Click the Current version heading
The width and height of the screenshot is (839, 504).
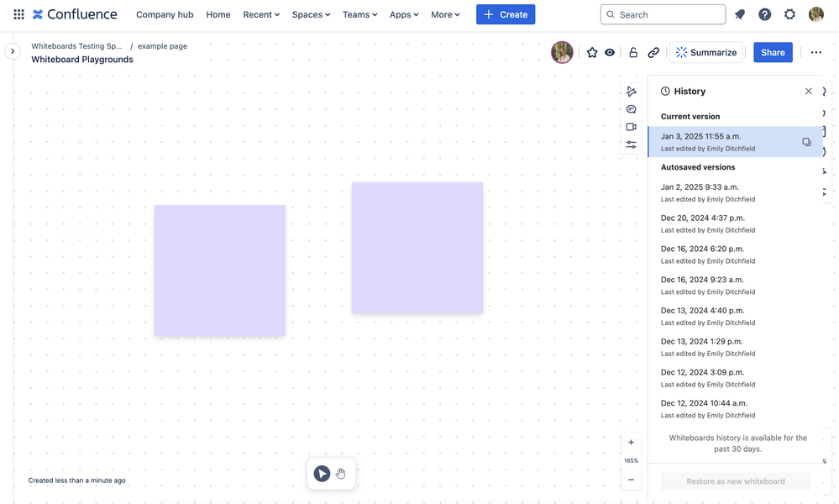coord(690,116)
